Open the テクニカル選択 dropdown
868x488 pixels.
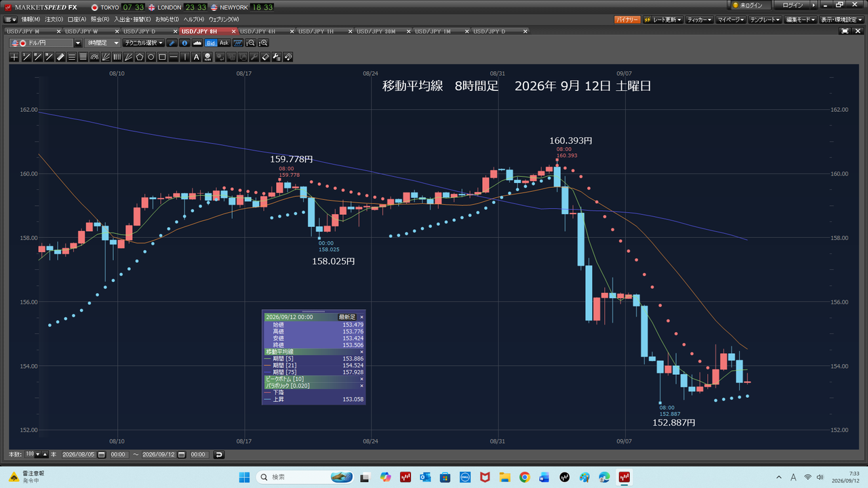click(144, 43)
